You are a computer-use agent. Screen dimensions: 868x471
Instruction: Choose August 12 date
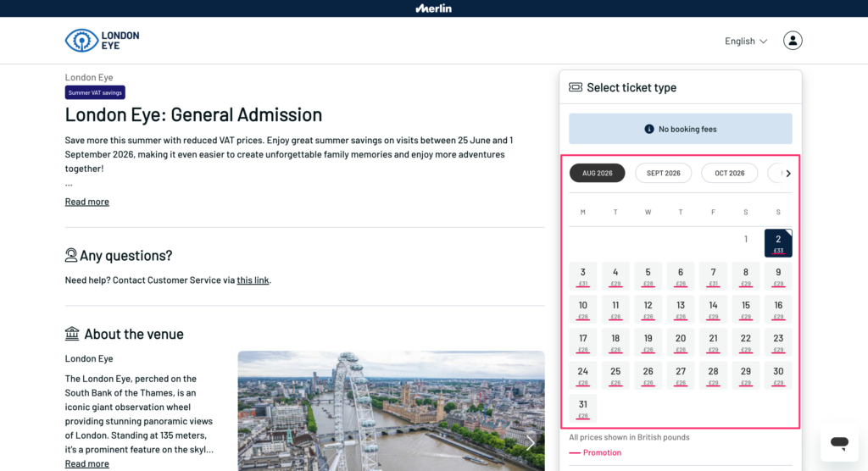648,309
